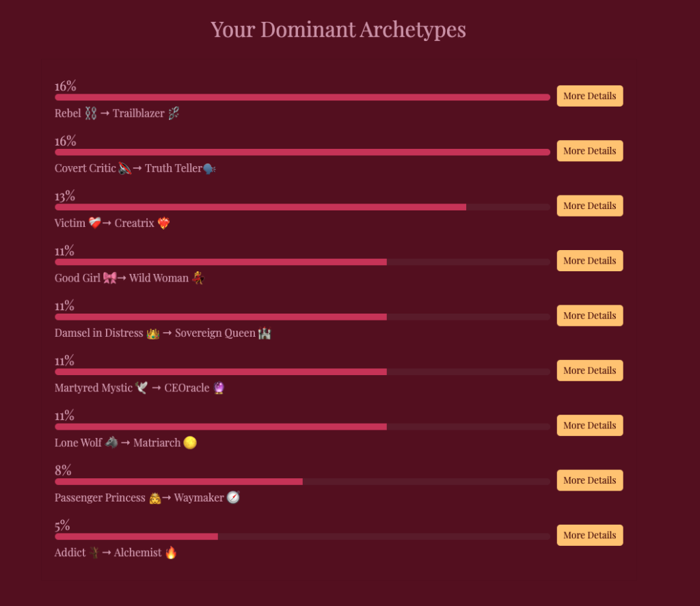Screen dimensions: 700x606
Task: Click the dancer emoji next to Wild Woman
Action: pos(198,278)
